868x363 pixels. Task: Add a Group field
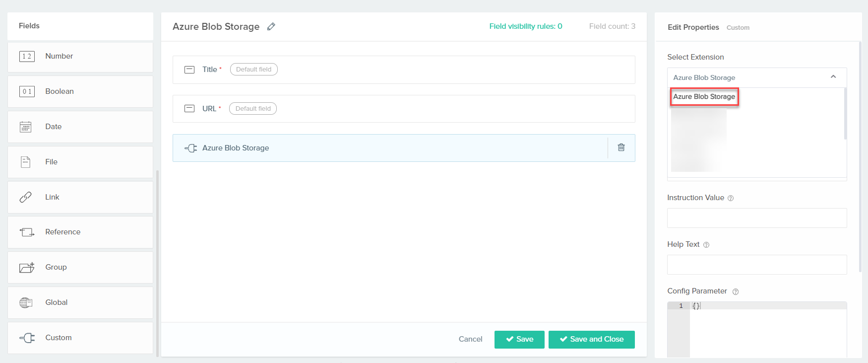80,267
